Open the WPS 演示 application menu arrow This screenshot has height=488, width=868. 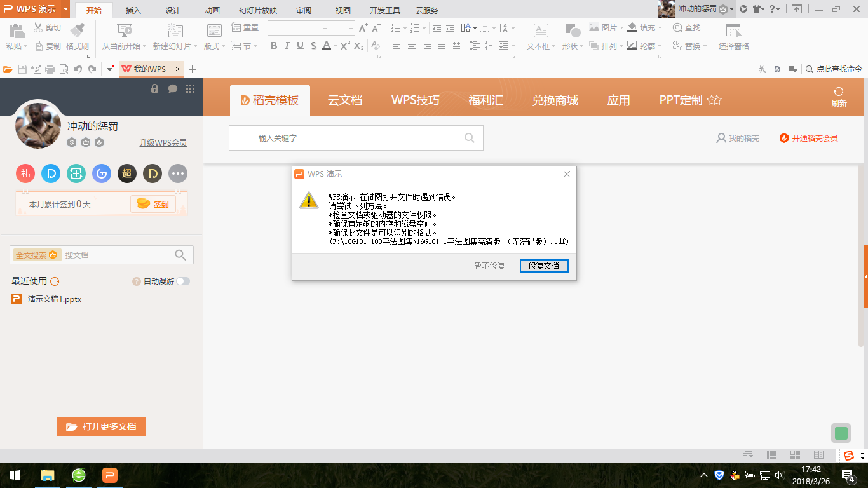(x=66, y=10)
